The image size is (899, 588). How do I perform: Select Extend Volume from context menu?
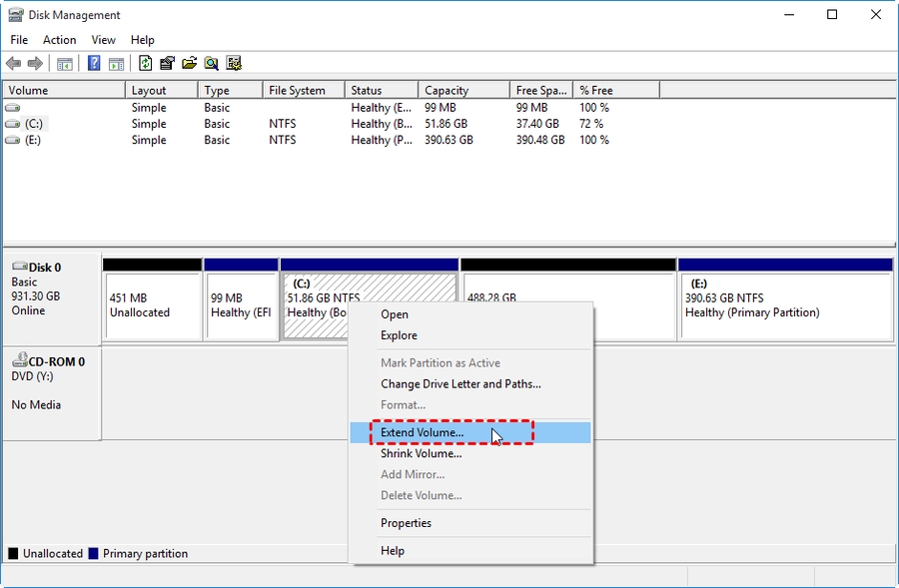coord(423,433)
